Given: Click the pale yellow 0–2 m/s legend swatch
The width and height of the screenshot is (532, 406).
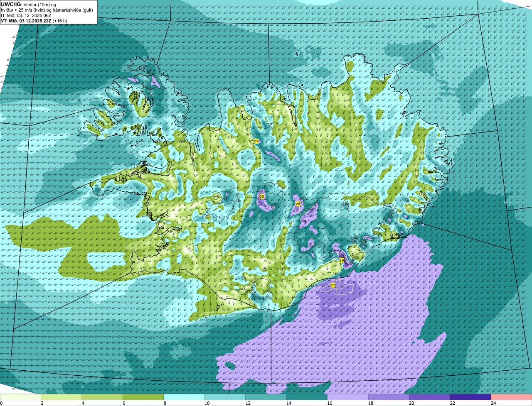Looking at the screenshot, I should click(x=20, y=397).
